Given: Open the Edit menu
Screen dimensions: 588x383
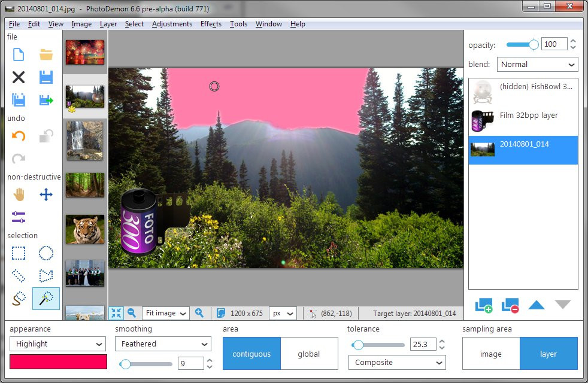Looking at the screenshot, I should tap(34, 23).
